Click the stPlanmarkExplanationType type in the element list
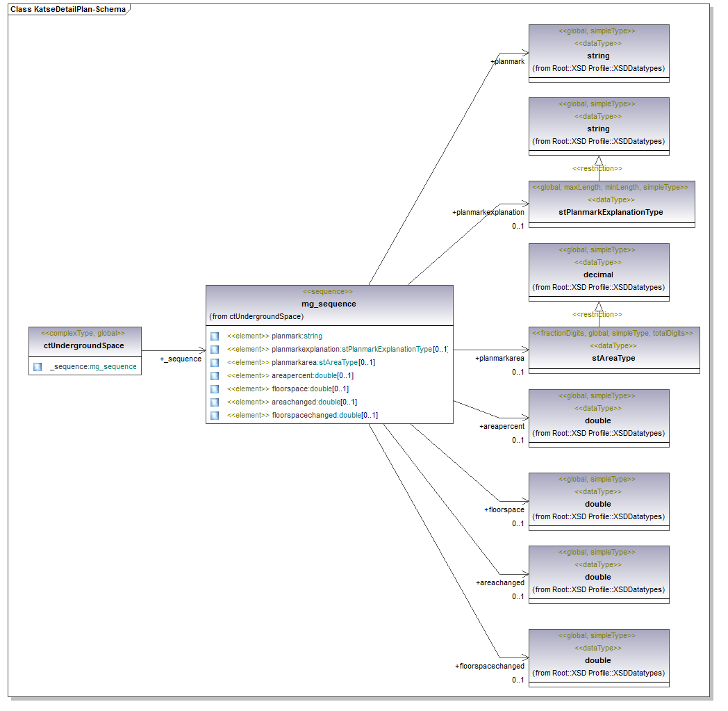Screen dimensions: 728x711 pos(386,350)
